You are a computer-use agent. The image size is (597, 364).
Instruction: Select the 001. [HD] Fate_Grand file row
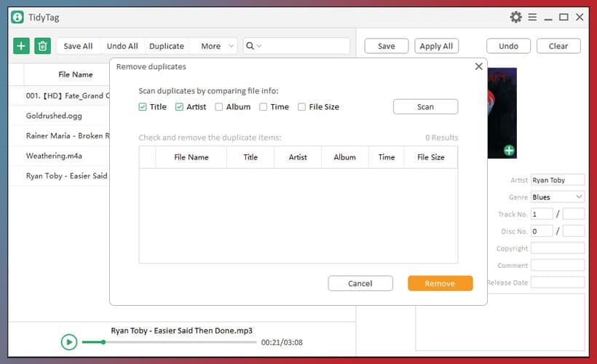pyautogui.click(x=60, y=95)
